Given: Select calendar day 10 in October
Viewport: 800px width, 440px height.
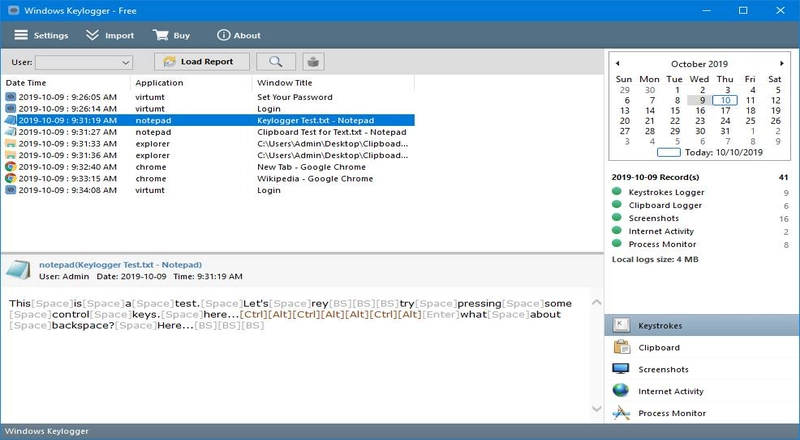Looking at the screenshot, I should click(x=725, y=100).
